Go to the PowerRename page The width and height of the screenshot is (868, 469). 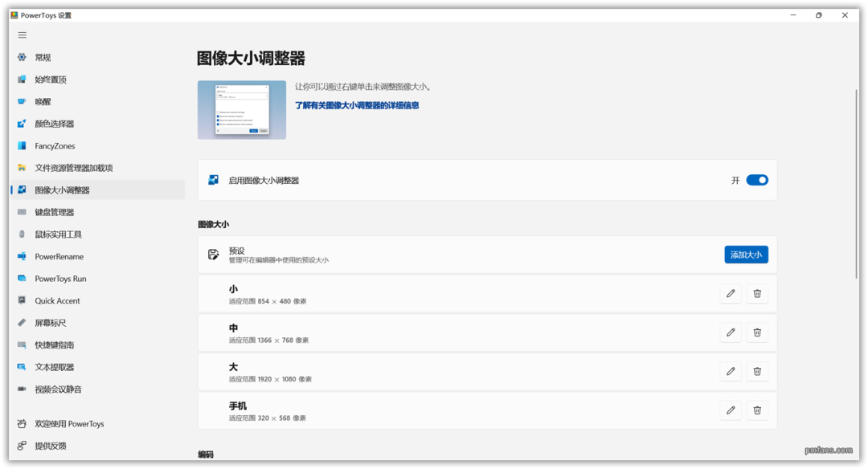pos(97,256)
